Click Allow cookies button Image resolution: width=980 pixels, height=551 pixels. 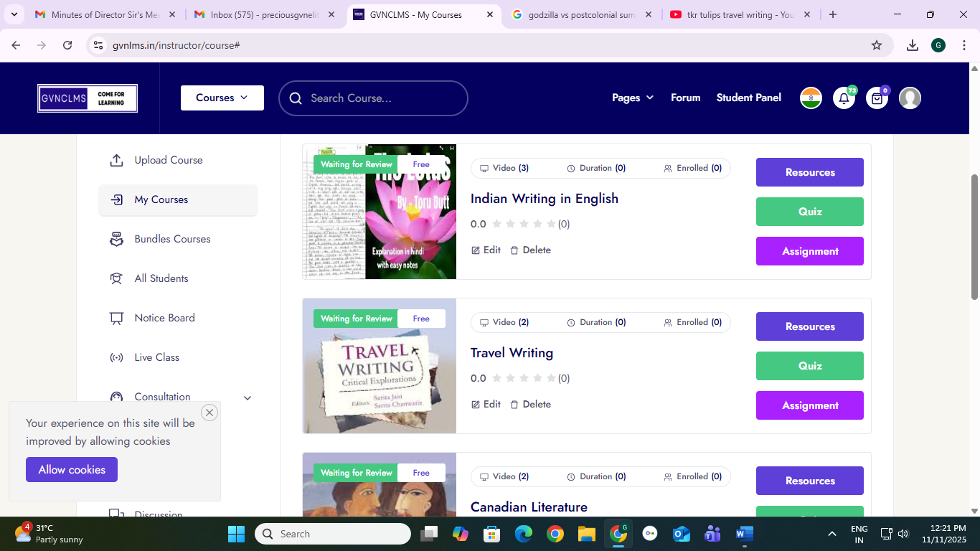(72, 470)
